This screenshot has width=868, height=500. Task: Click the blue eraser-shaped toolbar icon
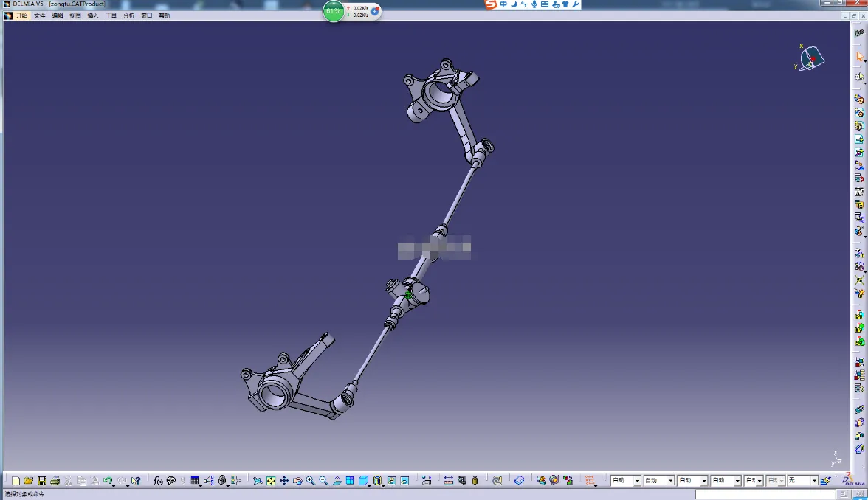(x=520, y=481)
